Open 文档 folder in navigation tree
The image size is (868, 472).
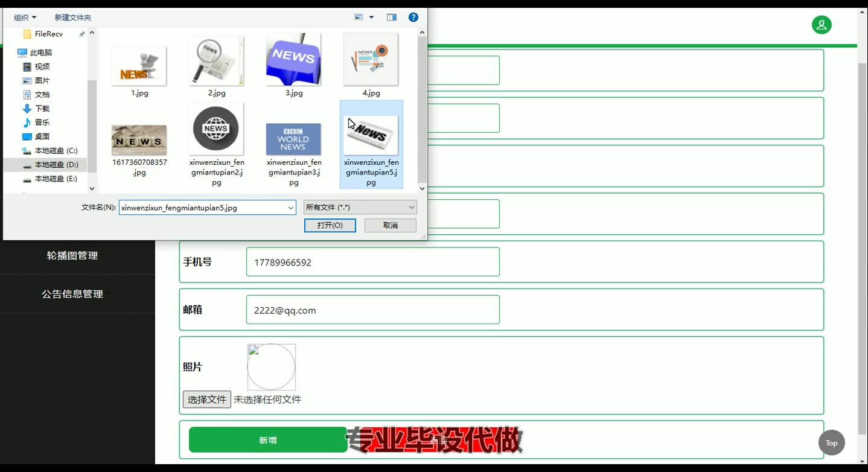(x=42, y=94)
